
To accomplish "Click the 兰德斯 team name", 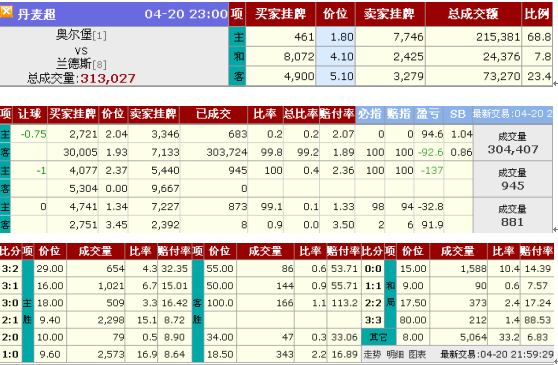I will tap(74, 64).
